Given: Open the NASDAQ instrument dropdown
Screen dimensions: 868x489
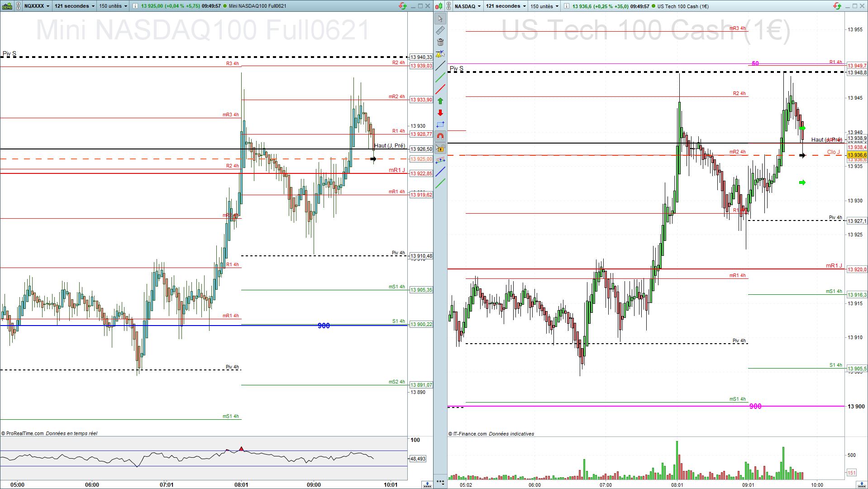Looking at the screenshot, I should pos(468,6).
